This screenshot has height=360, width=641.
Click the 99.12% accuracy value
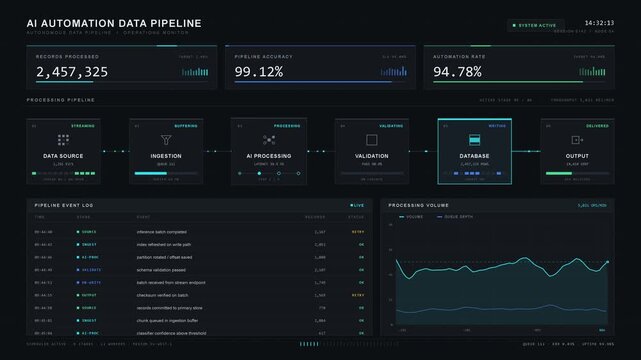(x=259, y=72)
